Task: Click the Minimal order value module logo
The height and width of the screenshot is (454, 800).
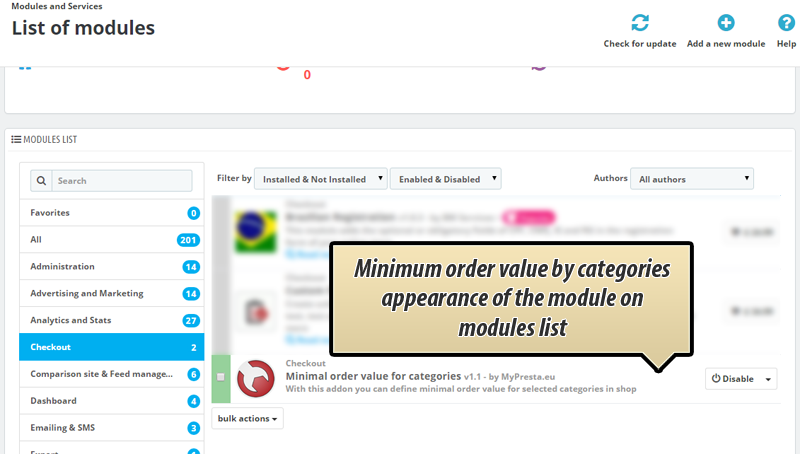Action: tap(257, 378)
